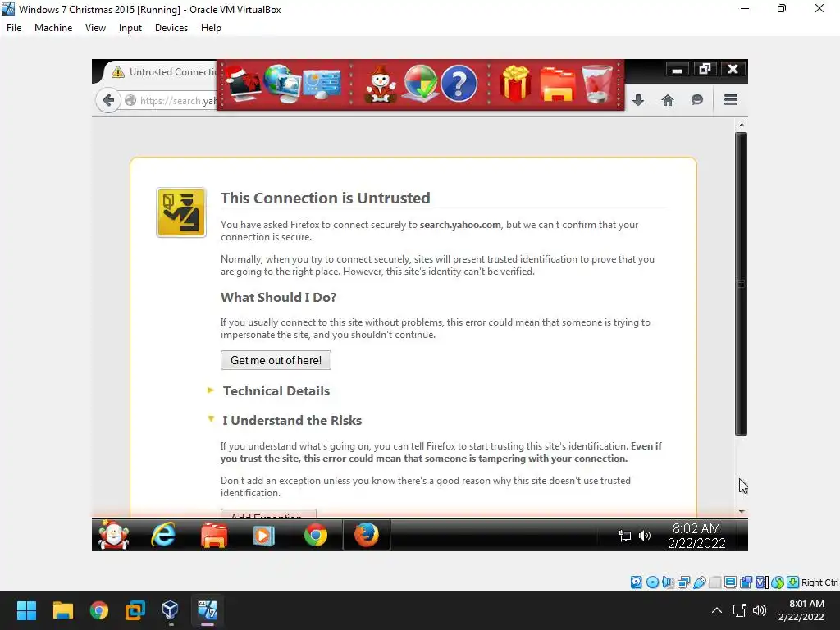Click the guest show desktop strip
The height and width of the screenshot is (630, 840).
coord(742,535)
